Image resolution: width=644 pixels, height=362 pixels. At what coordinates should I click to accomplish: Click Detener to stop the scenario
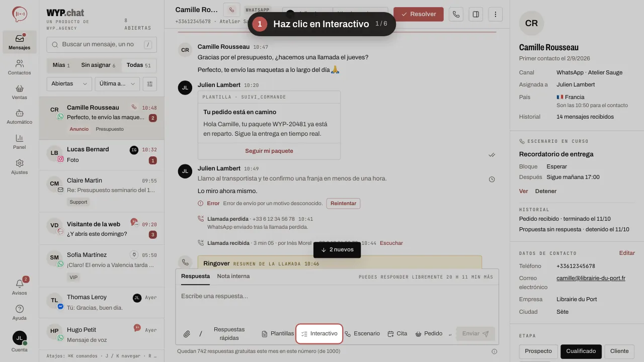(546, 191)
